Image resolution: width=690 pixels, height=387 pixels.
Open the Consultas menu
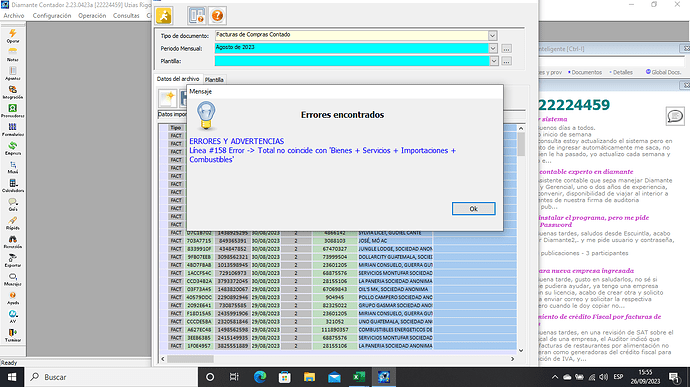pyautogui.click(x=126, y=15)
